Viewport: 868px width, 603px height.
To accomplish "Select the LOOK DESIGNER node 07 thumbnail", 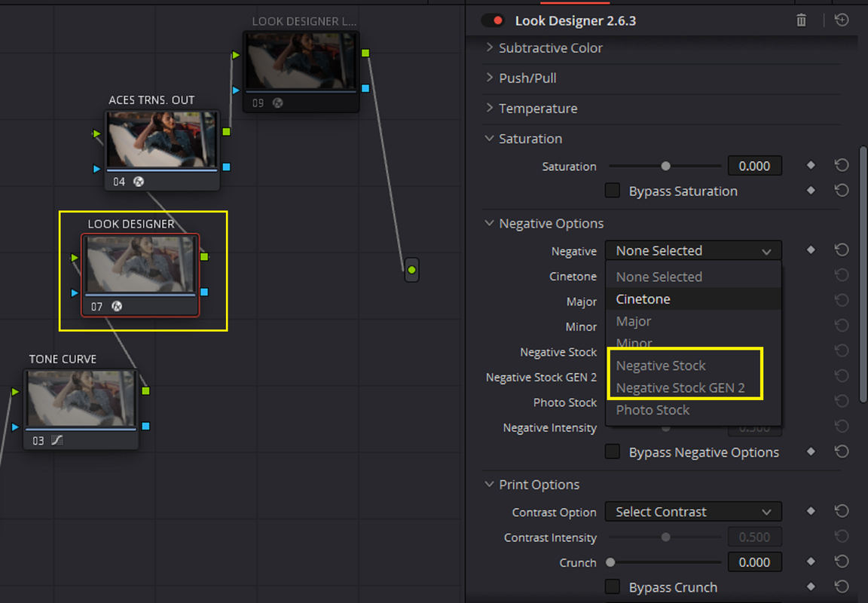I will 140,265.
